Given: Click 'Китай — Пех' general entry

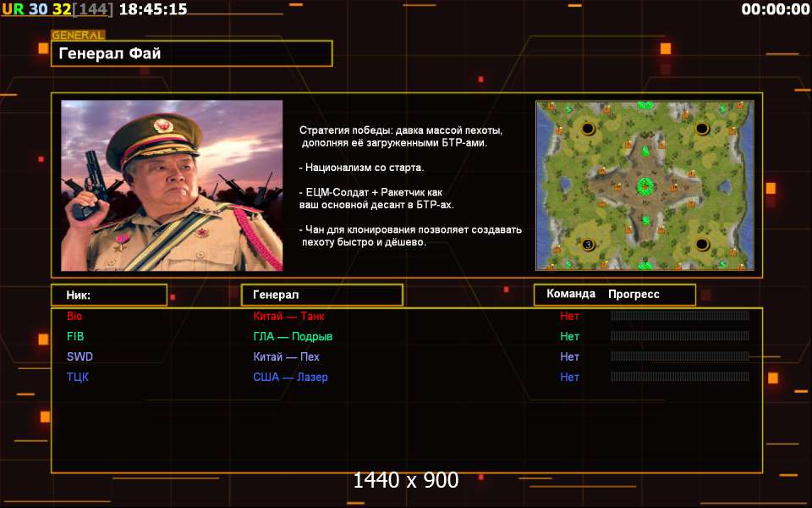Looking at the screenshot, I should click(x=287, y=356).
